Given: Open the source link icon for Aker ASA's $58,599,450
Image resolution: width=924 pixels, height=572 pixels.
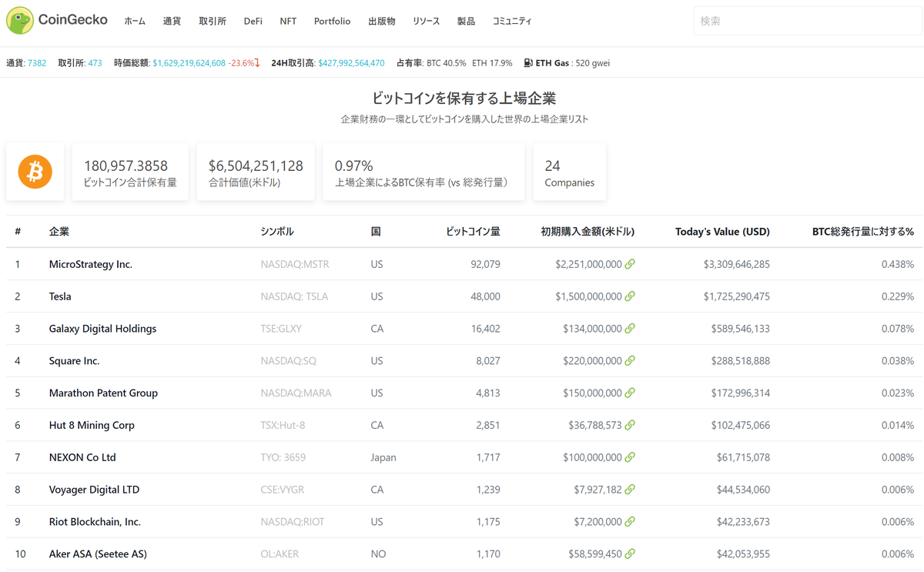Looking at the screenshot, I should pos(630,554).
